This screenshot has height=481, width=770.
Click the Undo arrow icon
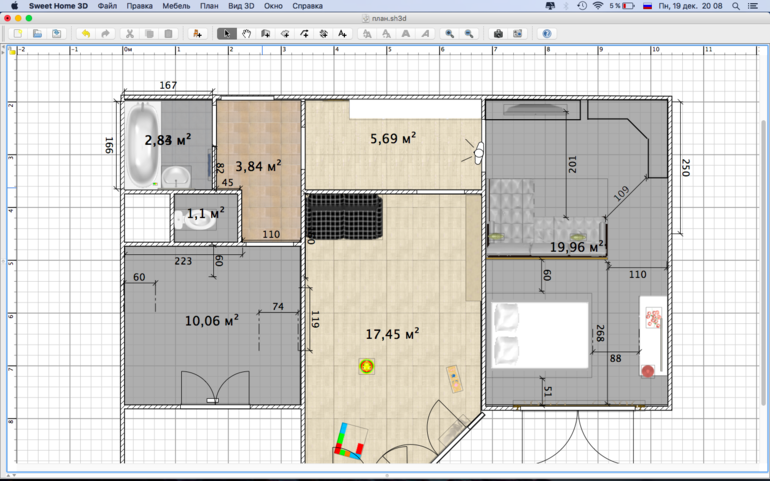[85, 34]
